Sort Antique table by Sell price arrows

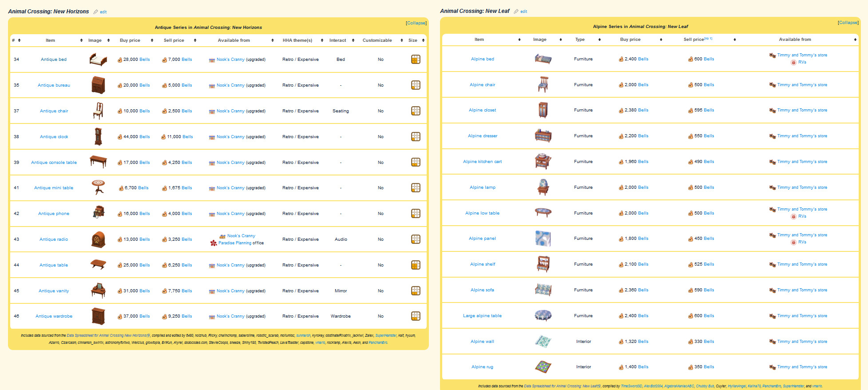(x=195, y=40)
